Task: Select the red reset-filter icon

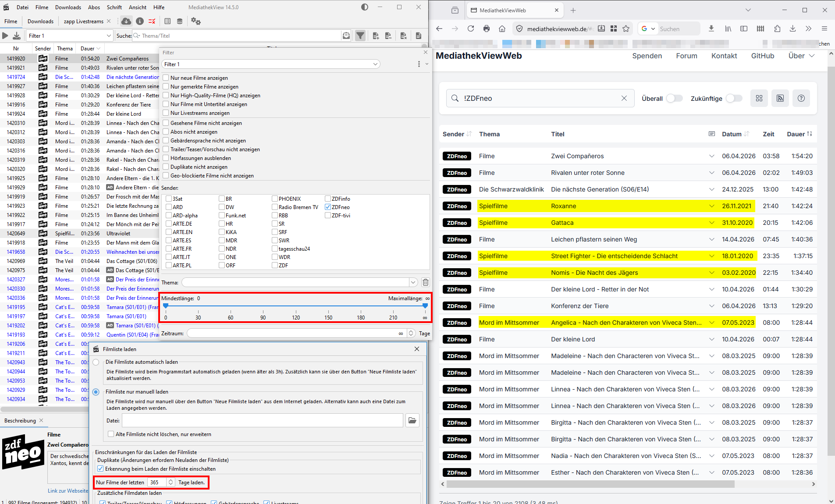Action: (152, 21)
